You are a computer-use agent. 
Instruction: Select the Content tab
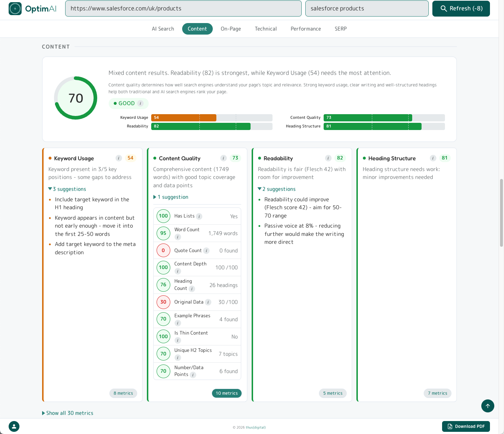197,29
